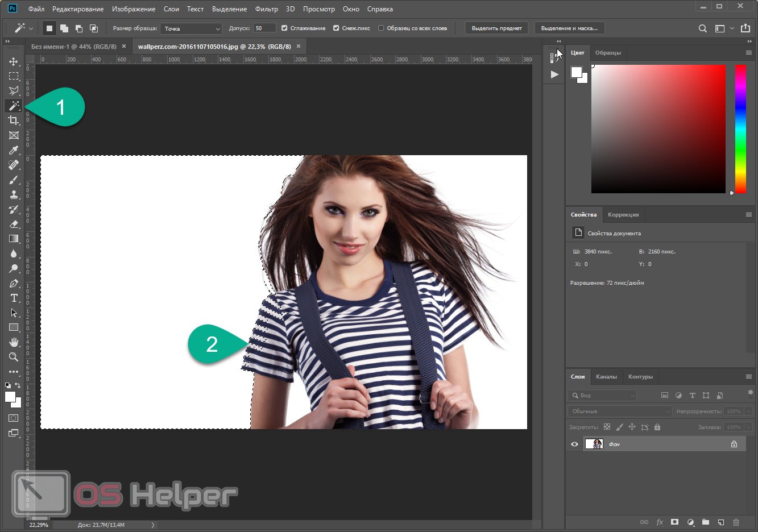Screen dimensions: 758x532
Task: Switch to the Без имени-1 document tab
Action: coord(73,47)
